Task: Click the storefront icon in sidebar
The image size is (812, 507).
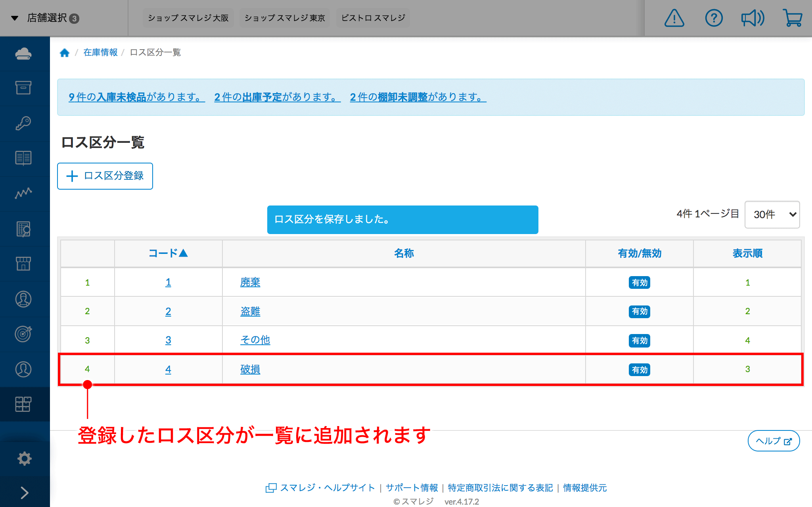Action: click(x=23, y=263)
